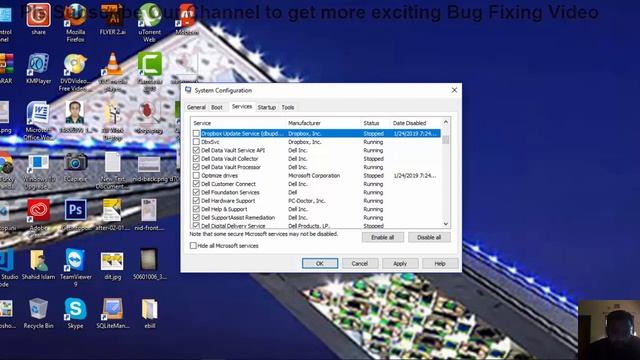Click the services list scrollbar thumb
Screen dimensions: 640x360
(446, 139)
